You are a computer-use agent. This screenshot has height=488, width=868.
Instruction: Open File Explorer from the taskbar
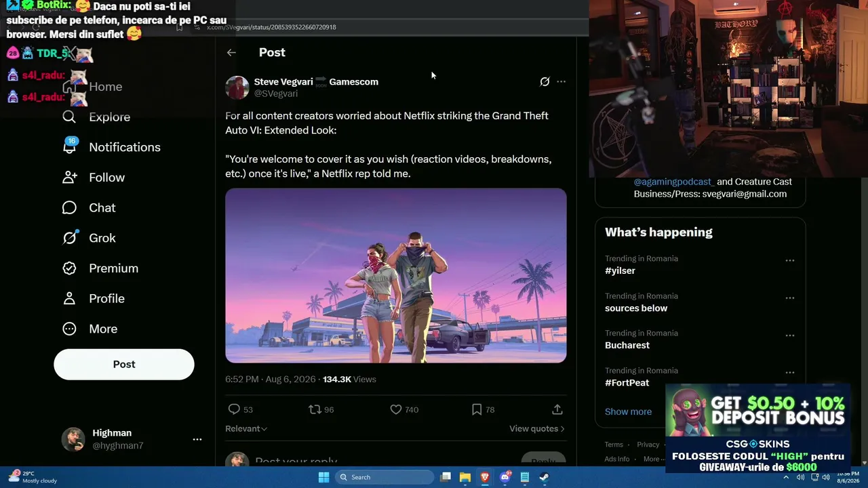465,477
